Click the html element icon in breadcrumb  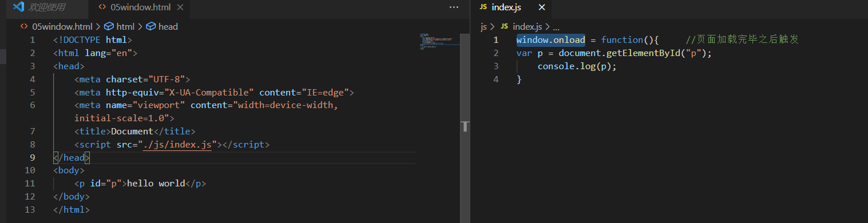pos(108,26)
